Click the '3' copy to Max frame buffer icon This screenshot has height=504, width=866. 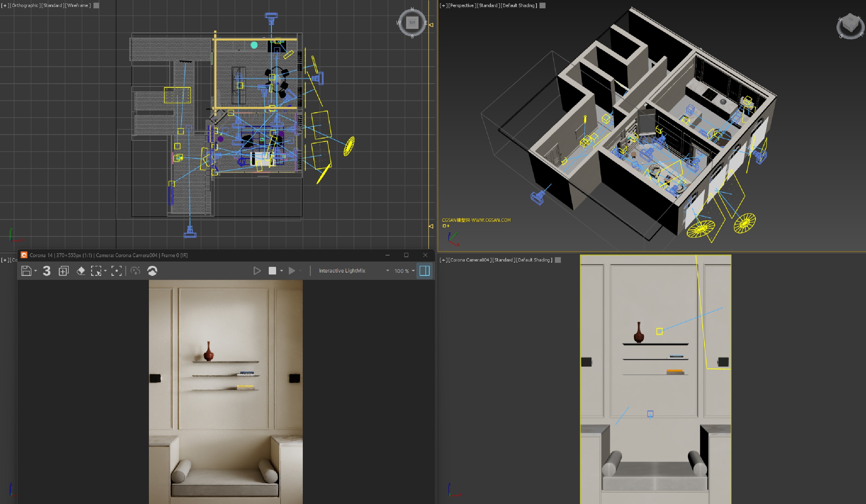47,271
